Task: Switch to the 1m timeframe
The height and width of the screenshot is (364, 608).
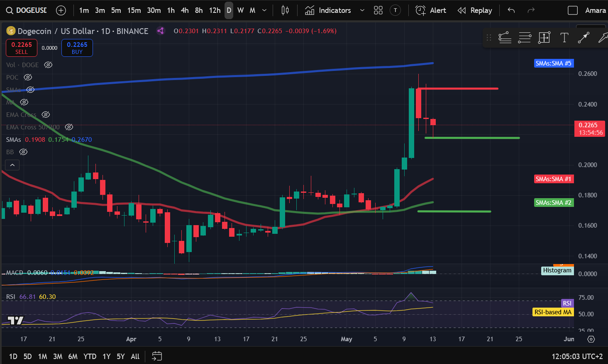Action: pyautogui.click(x=84, y=10)
